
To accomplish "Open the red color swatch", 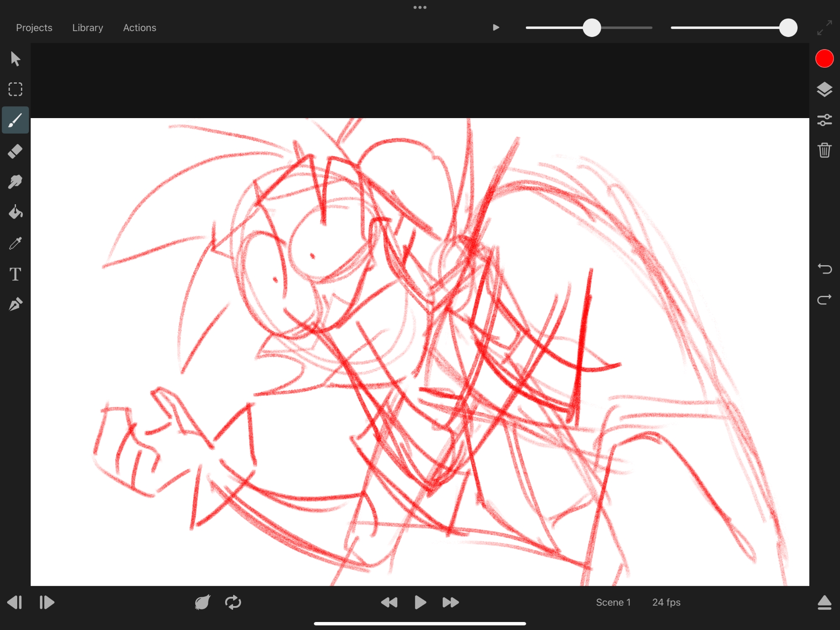I will pyautogui.click(x=824, y=59).
